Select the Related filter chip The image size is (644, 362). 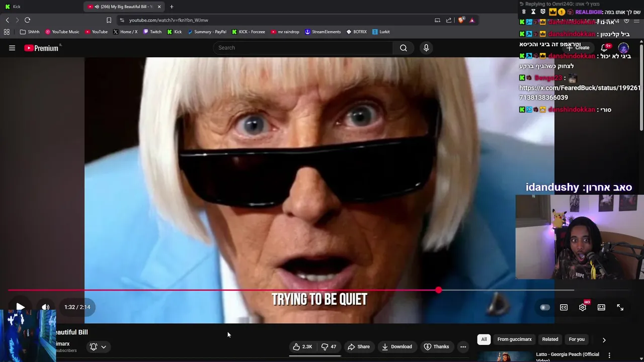550,339
